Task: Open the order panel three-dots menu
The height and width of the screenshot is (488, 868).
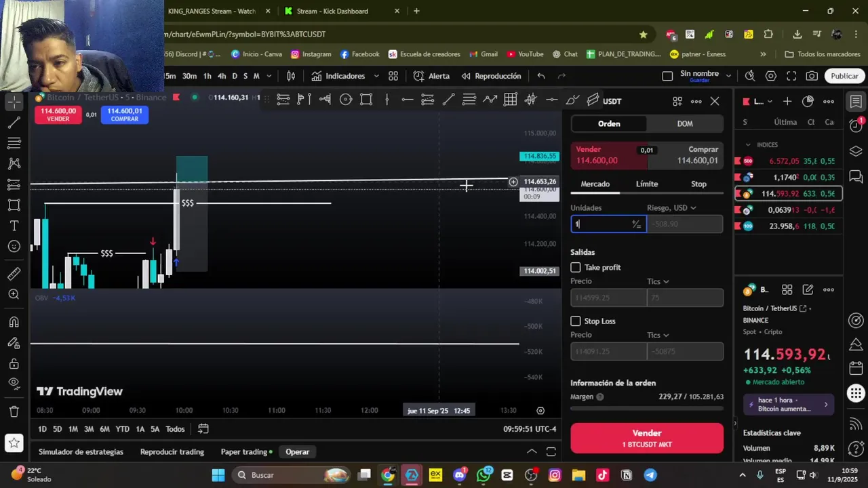Action: [x=696, y=101]
